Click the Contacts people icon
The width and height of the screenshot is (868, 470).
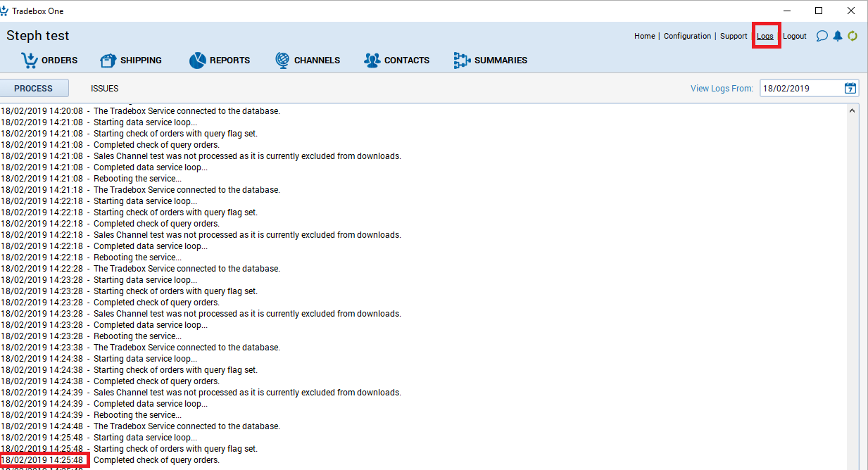click(372, 61)
